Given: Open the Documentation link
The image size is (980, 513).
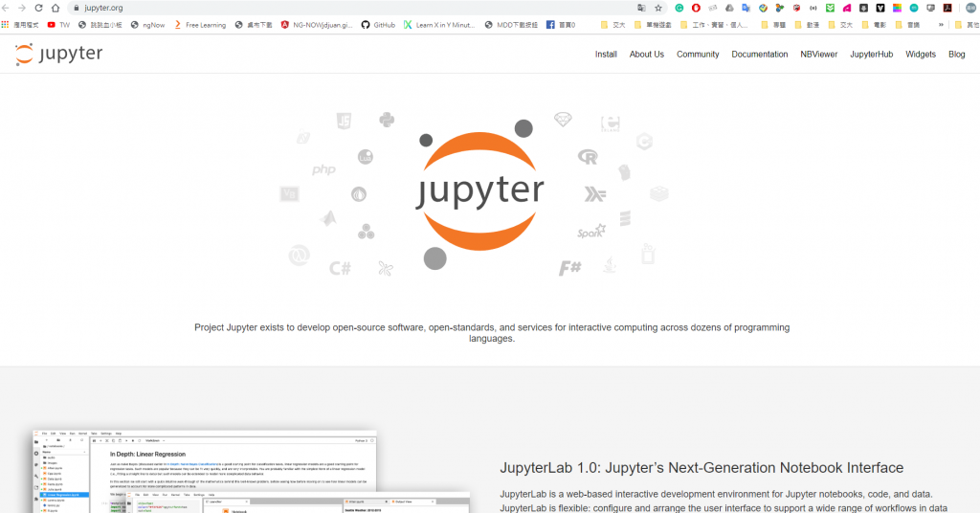Looking at the screenshot, I should click(x=759, y=55).
